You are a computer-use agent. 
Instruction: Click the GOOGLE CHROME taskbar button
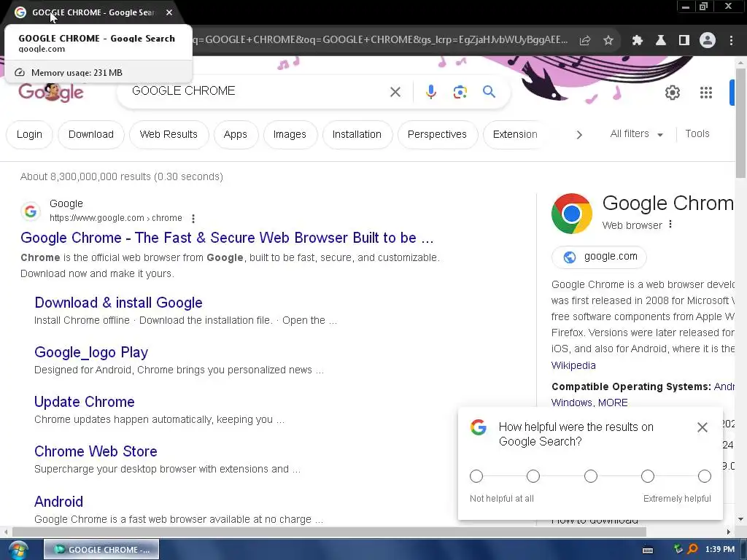point(101,550)
